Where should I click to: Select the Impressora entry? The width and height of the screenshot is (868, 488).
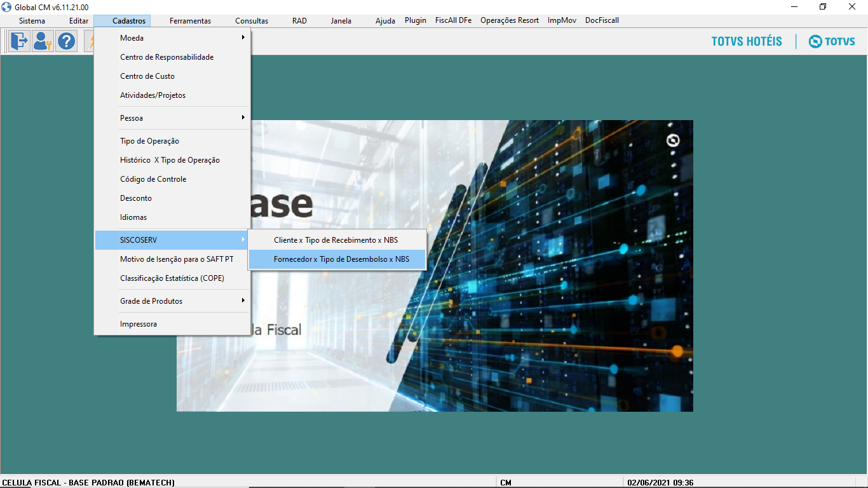click(172, 324)
